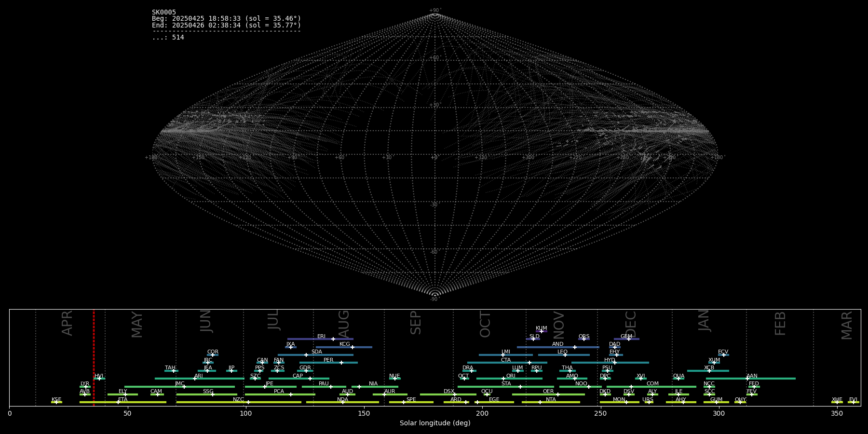Click the NOO shower label
The image size is (868, 434).
581,384
